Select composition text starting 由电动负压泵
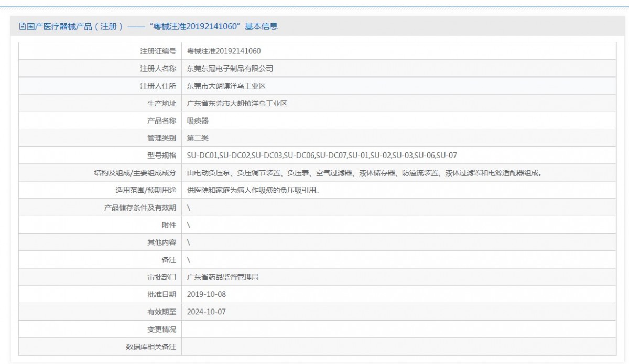Viewport: 629px width, 364px height. [x=364, y=172]
